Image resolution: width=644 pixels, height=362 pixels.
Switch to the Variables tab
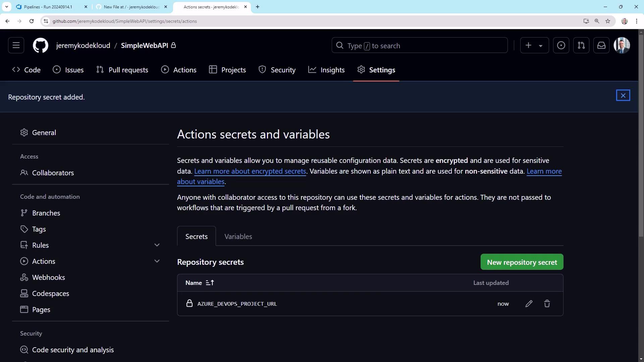[238, 236]
